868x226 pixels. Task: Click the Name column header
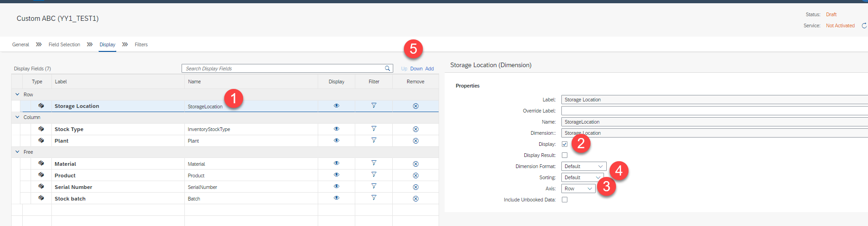pos(195,82)
